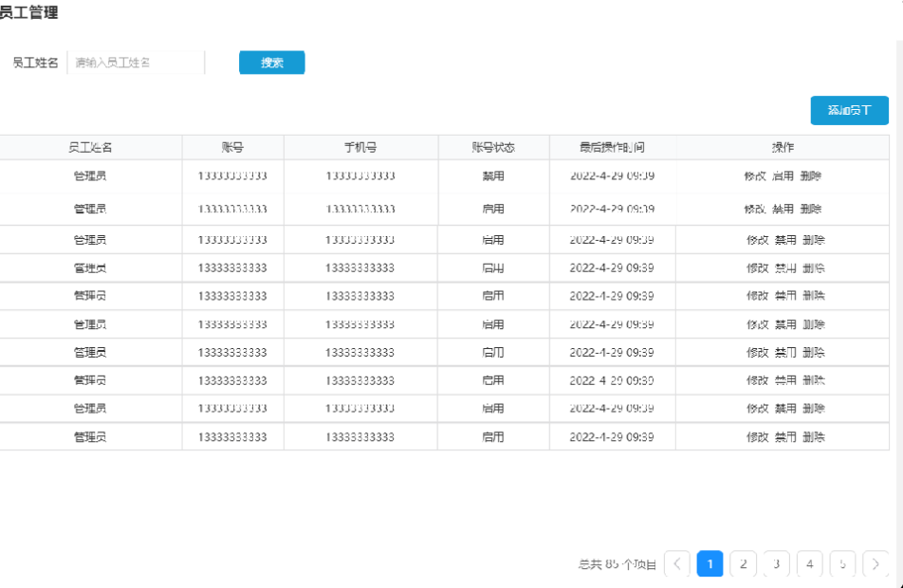This screenshot has height=588, width=903.
Task: Switch to page 4 in pagination
Action: coord(809,563)
